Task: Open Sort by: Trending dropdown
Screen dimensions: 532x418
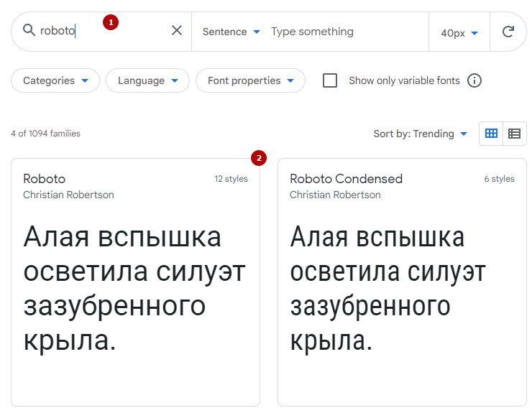Action: (x=421, y=134)
